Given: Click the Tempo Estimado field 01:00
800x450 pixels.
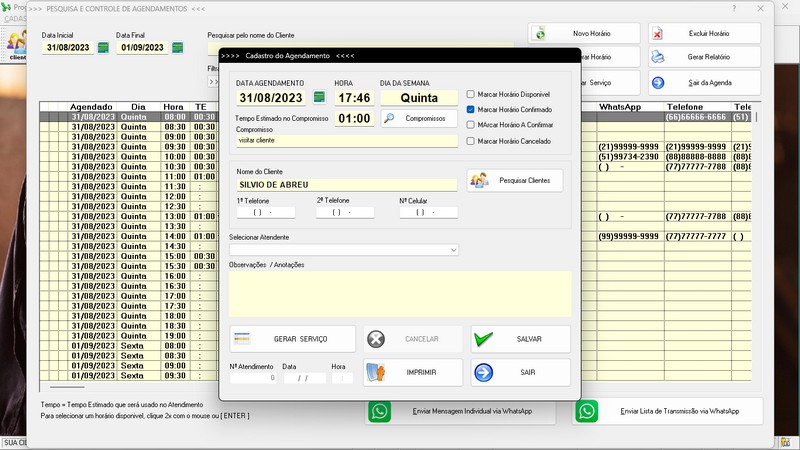Looking at the screenshot, I should 354,118.
